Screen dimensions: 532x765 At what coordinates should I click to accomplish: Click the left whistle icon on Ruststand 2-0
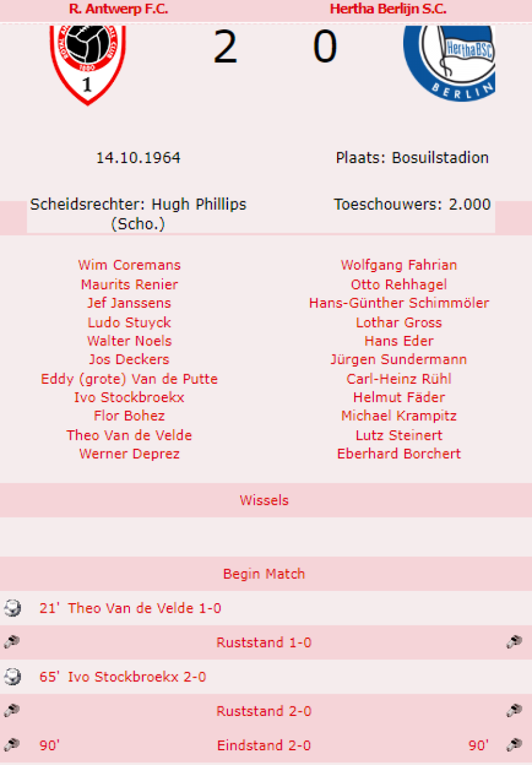[11, 711]
